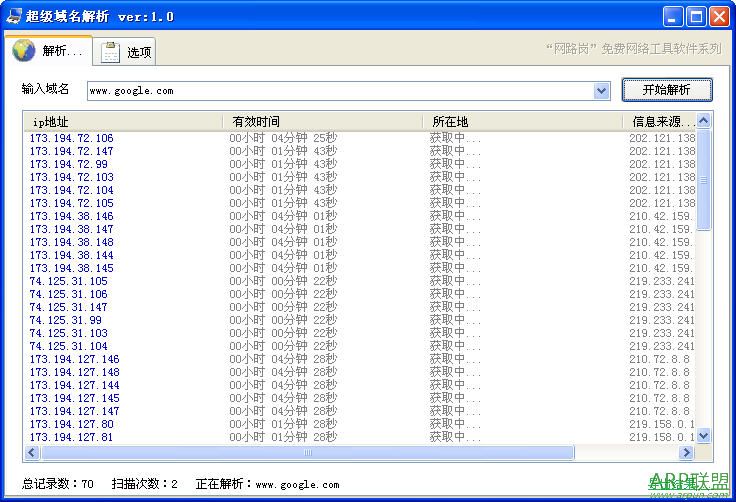This screenshot has height=502, width=736.
Task: Click the notepad icon on the 选项 tab
Action: pyautogui.click(x=111, y=52)
